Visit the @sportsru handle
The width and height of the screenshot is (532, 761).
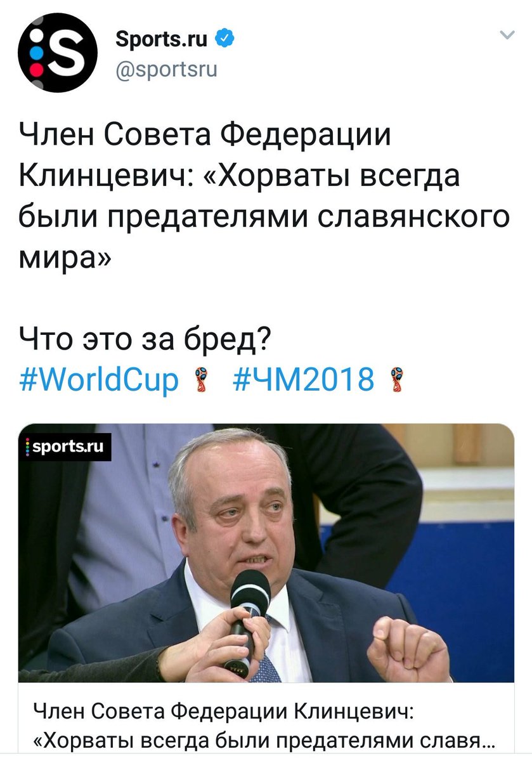coord(166,68)
